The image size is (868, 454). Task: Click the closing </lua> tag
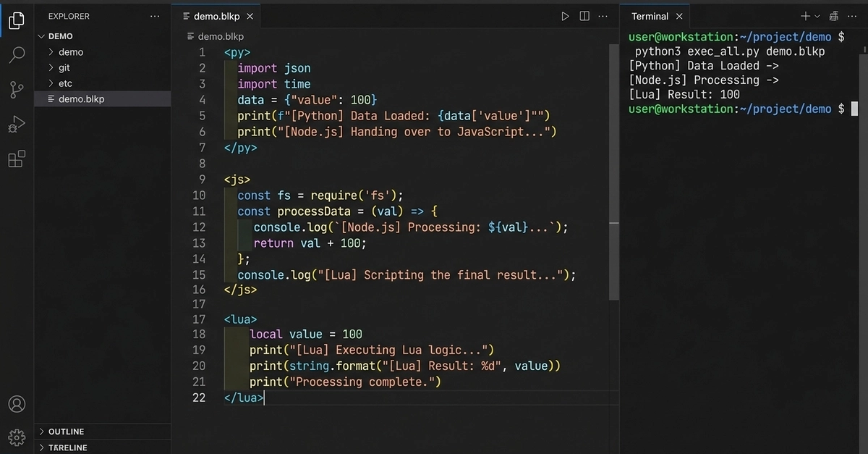tap(244, 398)
